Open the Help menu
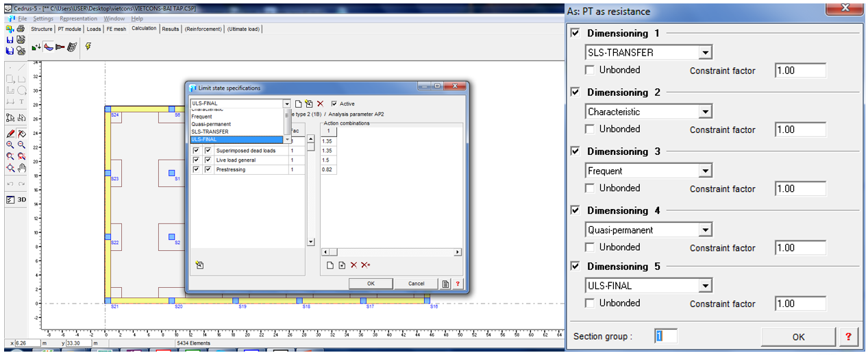The width and height of the screenshot is (868, 355). (138, 19)
